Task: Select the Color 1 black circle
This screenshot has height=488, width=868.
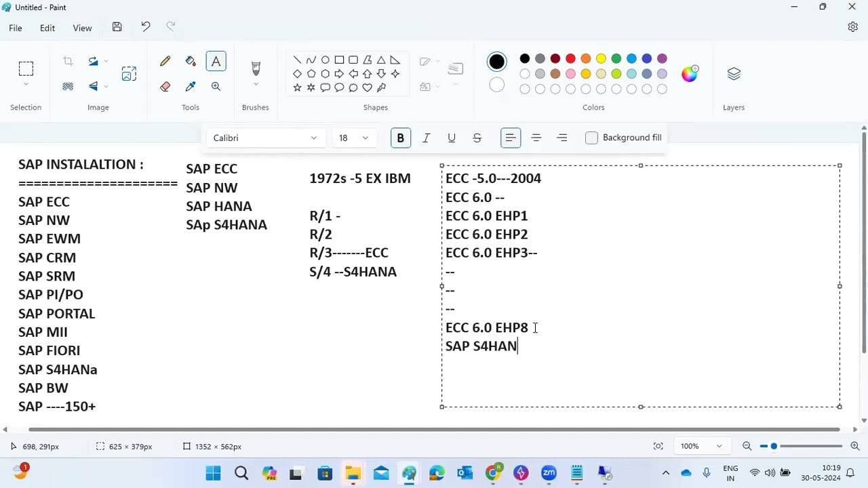Action: click(497, 62)
